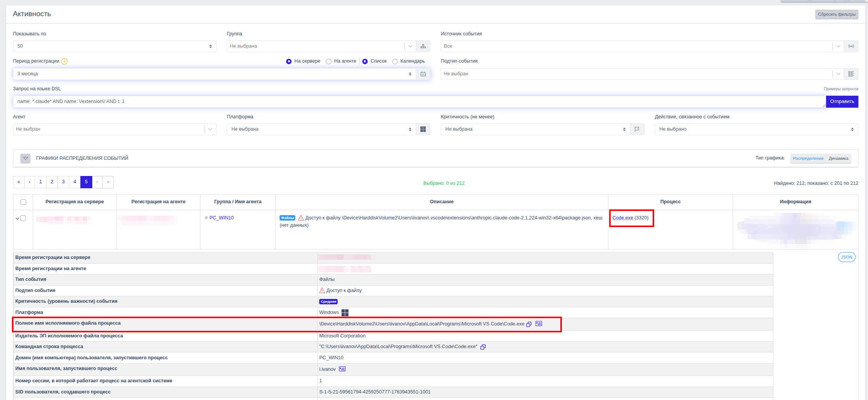Click event source broadcast icon
868x400 pixels.
851,46
